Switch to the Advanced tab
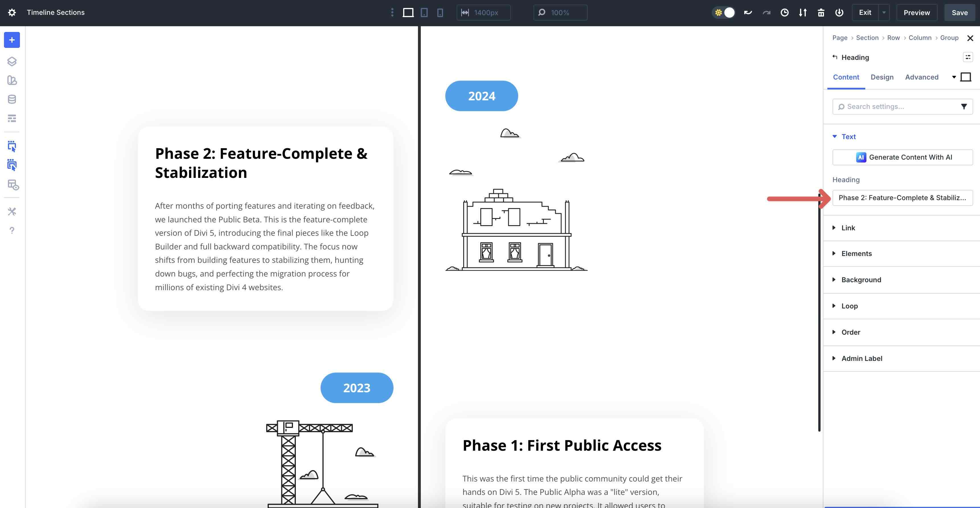Image resolution: width=980 pixels, height=508 pixels. coord(921,77)
